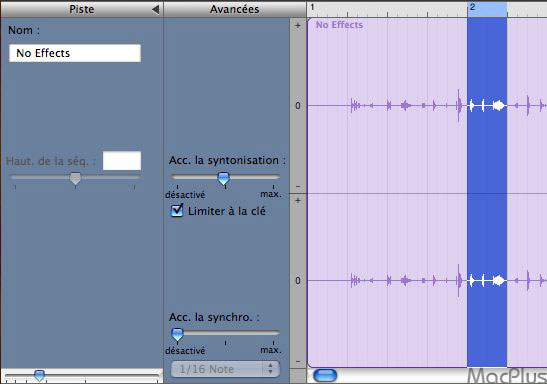Select the Avancées header tab

[235, 9]
